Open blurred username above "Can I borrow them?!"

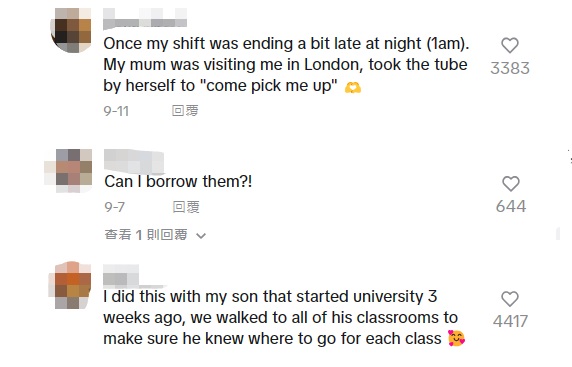click(134, 161)
